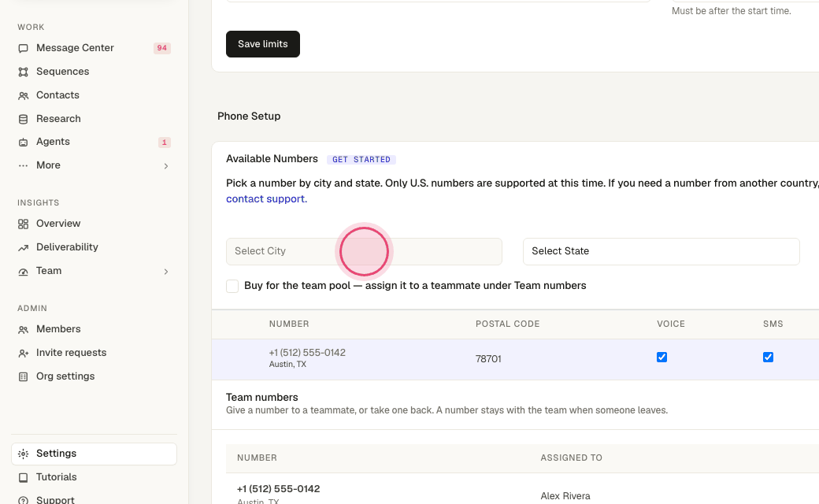Select Settings in the sidebar
Viewport: 819px width, 504px height.
(94, 454)
